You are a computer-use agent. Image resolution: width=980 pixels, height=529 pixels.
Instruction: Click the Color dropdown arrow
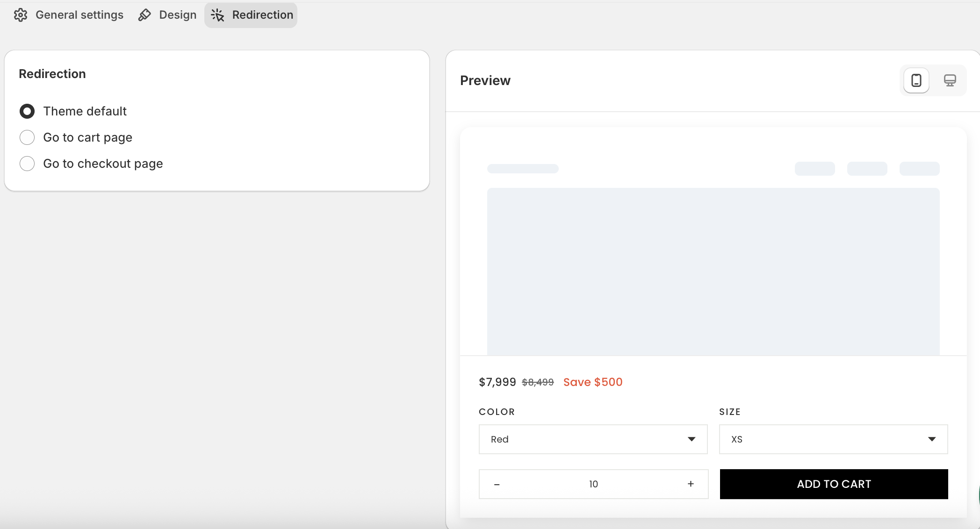pos(692,439)
